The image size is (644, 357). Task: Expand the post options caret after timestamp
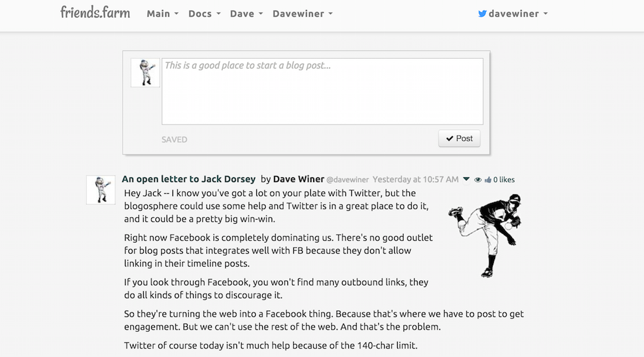coord(466,179)
